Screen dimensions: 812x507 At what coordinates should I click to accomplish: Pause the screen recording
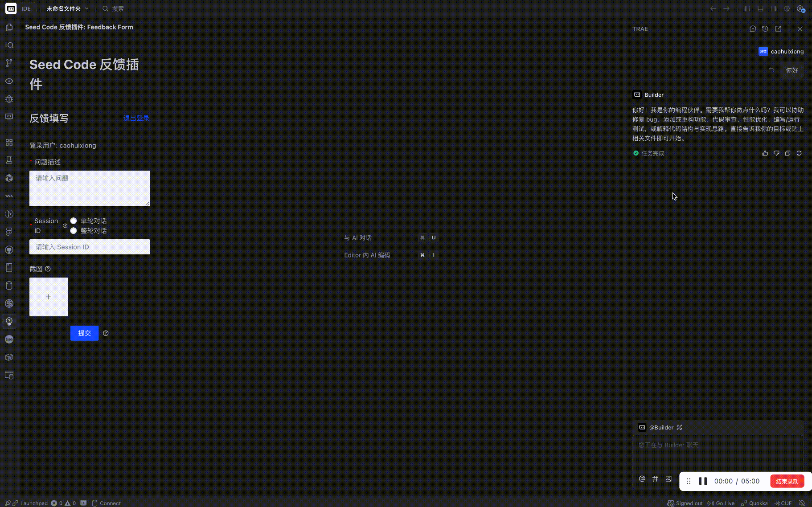coord(703,481)
